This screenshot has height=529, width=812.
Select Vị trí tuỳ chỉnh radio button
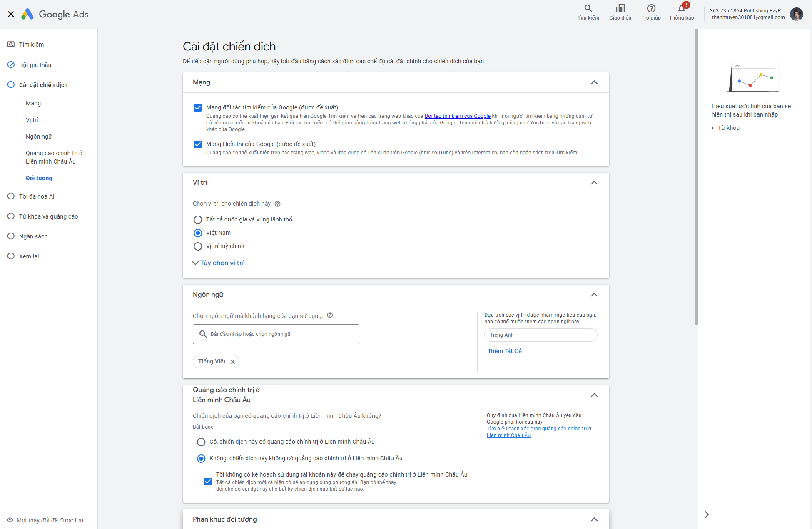[198, 246]
